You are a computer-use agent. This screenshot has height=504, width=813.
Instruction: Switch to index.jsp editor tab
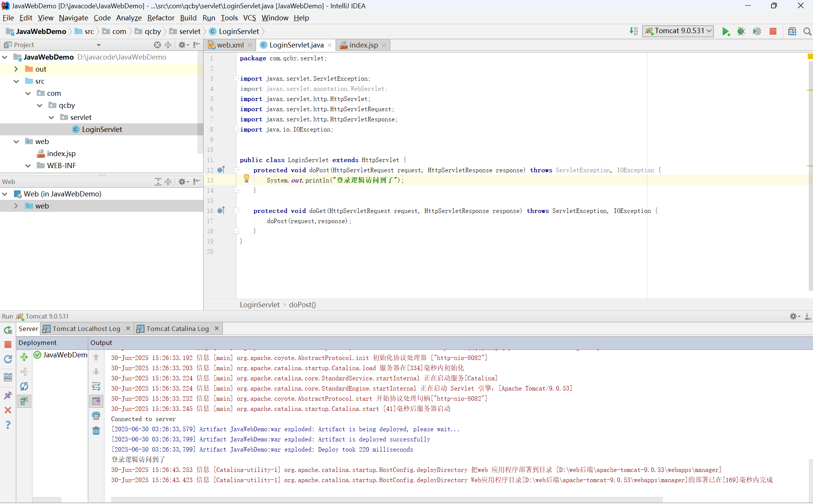pyautogui.click(x=363, y=45)
